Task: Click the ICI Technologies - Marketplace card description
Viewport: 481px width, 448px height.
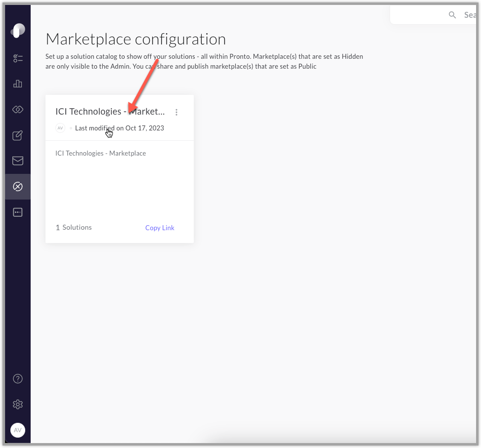Action: 101,153
